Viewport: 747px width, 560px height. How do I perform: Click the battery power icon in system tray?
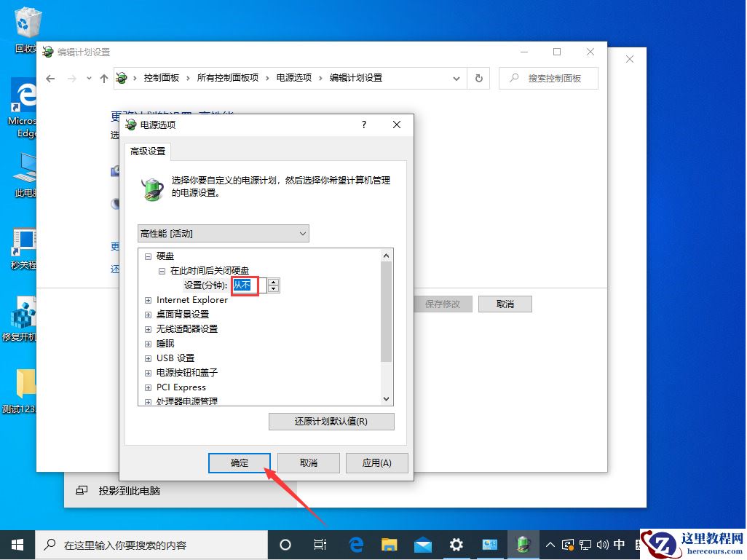523,544
